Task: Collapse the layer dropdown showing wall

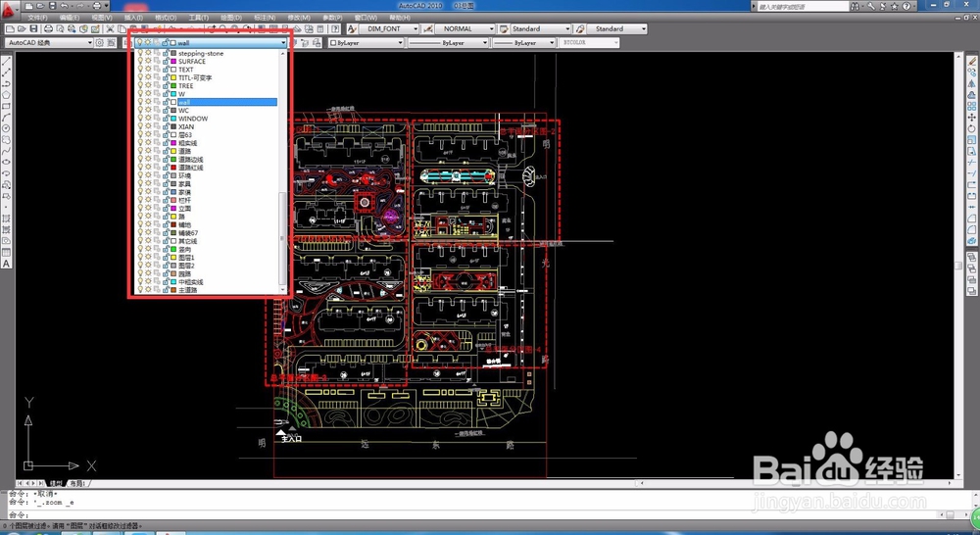Action: click(283, 42)
